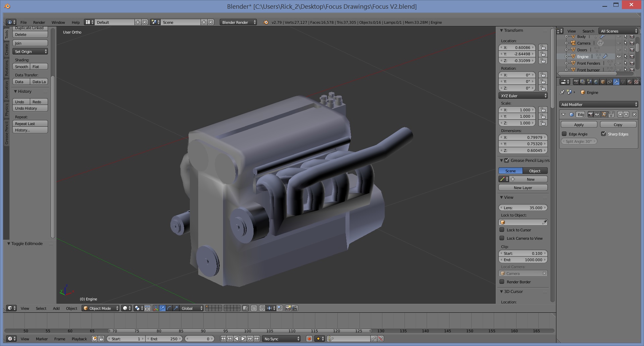Screen dimensions: 644x346
Task: Toggle the Lock to Cursor checkbox
Action: pos(502,230)
